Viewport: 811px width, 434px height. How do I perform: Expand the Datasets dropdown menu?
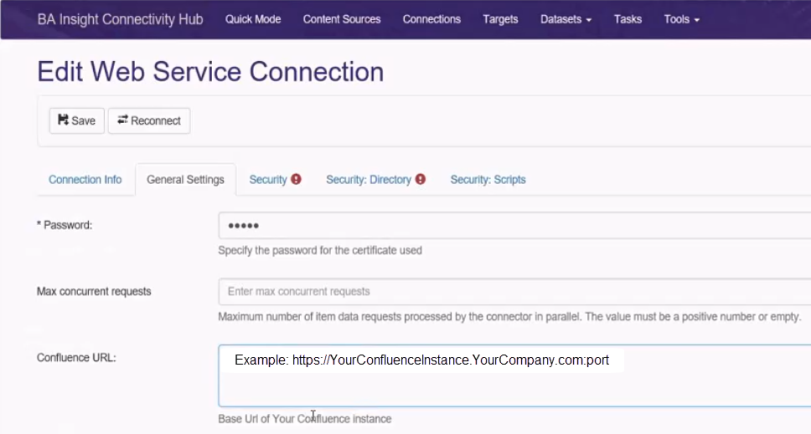click(565, 19)
